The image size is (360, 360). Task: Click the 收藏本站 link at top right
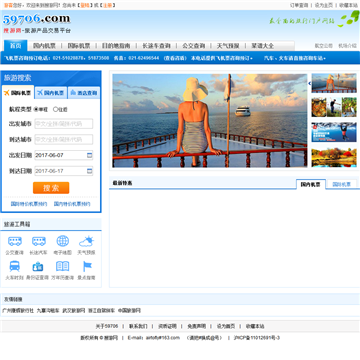(349, 5)
